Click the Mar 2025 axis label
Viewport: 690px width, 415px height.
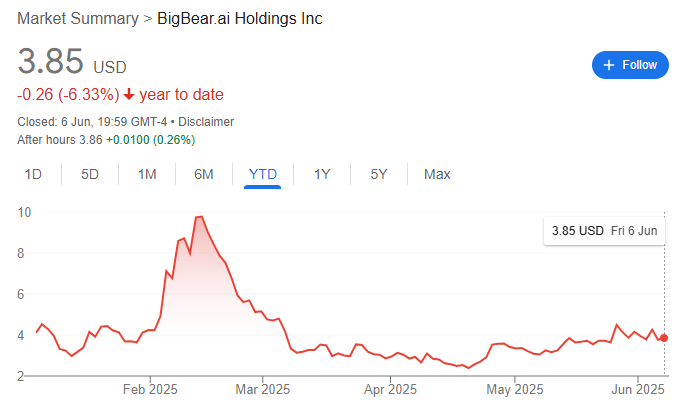click(x=262, y=389)
